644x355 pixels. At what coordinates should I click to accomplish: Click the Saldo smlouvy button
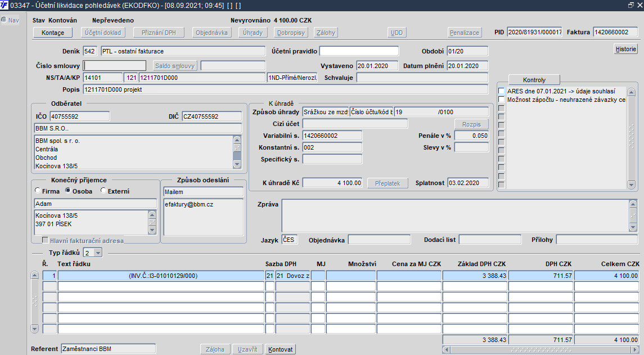tap(175, 66)
